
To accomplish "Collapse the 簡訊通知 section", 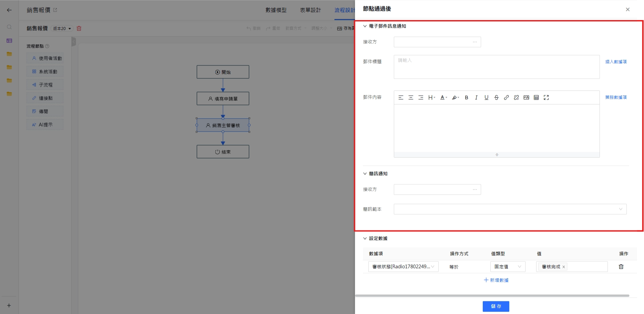I will (365, 173).
